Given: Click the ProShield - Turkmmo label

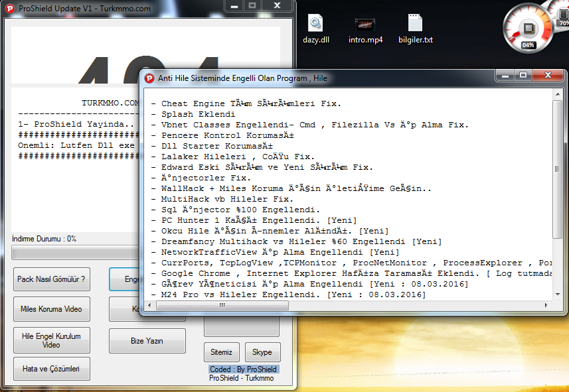Looking at the screenshot, I should click(x=241, y=378).
